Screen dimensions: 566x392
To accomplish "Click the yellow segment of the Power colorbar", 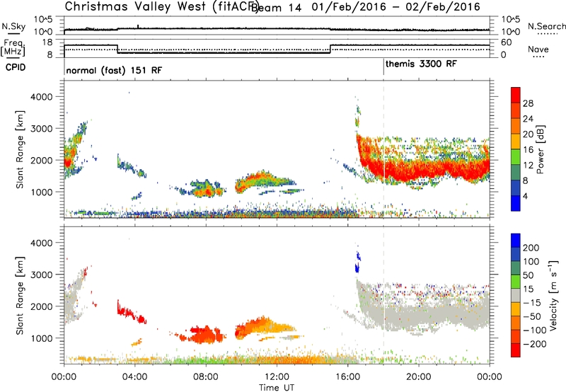I will [516, 142].
